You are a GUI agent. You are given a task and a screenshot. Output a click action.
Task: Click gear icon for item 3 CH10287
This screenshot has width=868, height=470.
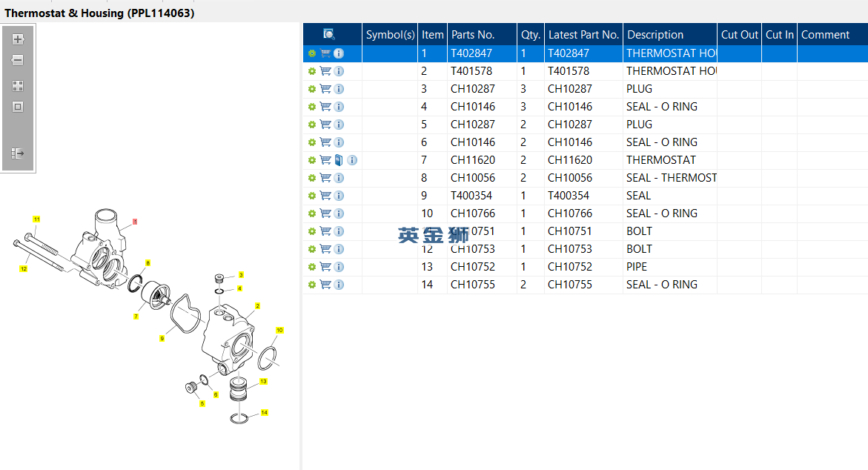pos(312,89)
